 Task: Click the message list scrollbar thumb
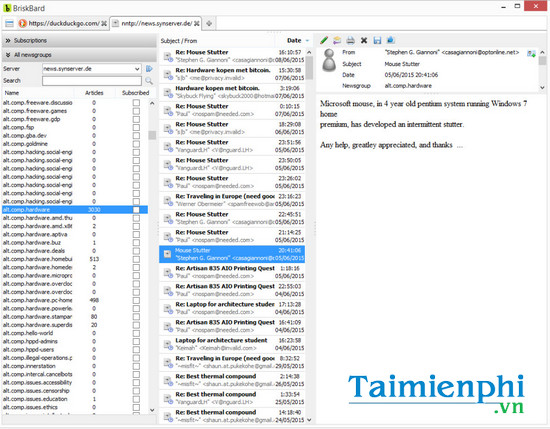pos(309,67)
